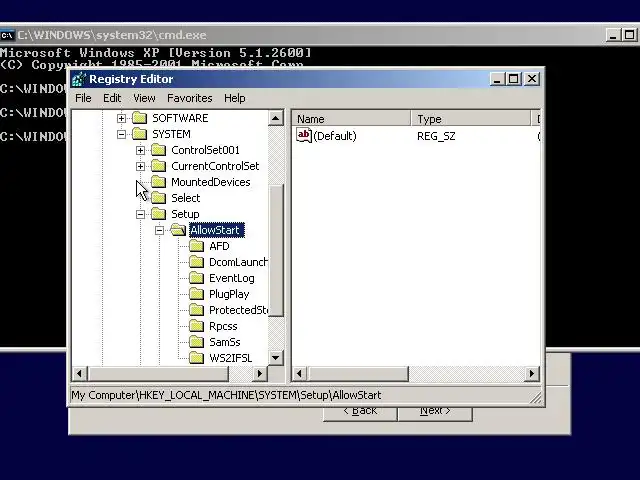640x480 pixels.
Task: Click tree pane horizontal scrollbar thumb
Action: tap(158, 373)
